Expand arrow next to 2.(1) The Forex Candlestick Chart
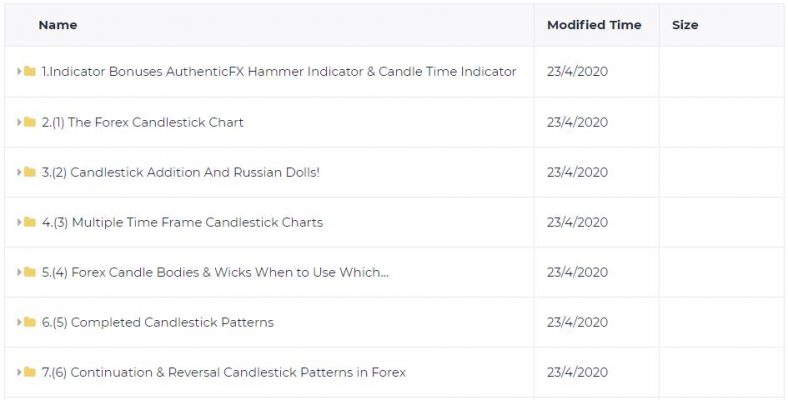This screenshot has height=400, width=788. (19, 122)
